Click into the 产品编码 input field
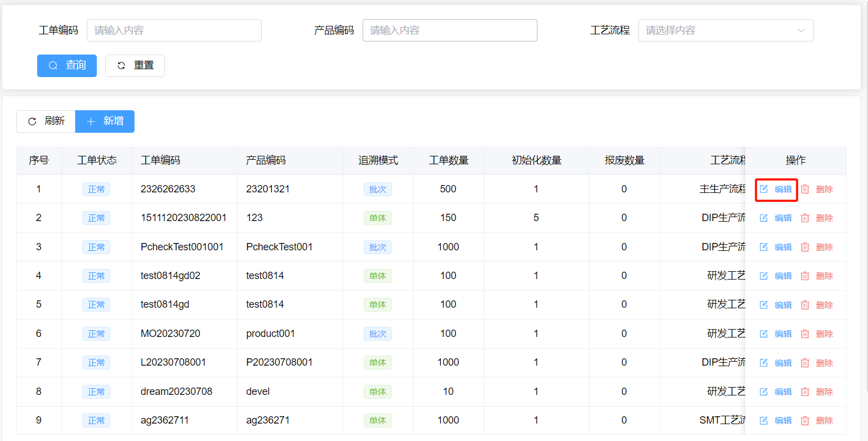868x441 pixels. pos(450,30)
